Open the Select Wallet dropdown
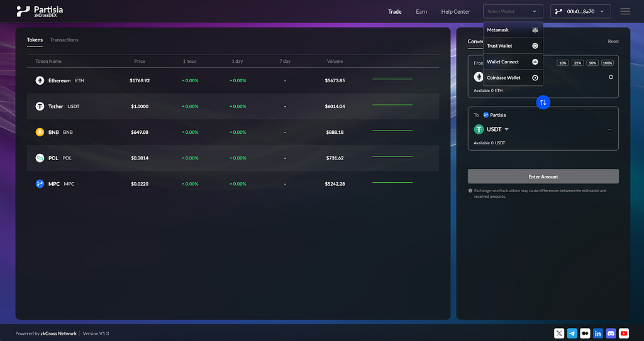 point(513,11)
